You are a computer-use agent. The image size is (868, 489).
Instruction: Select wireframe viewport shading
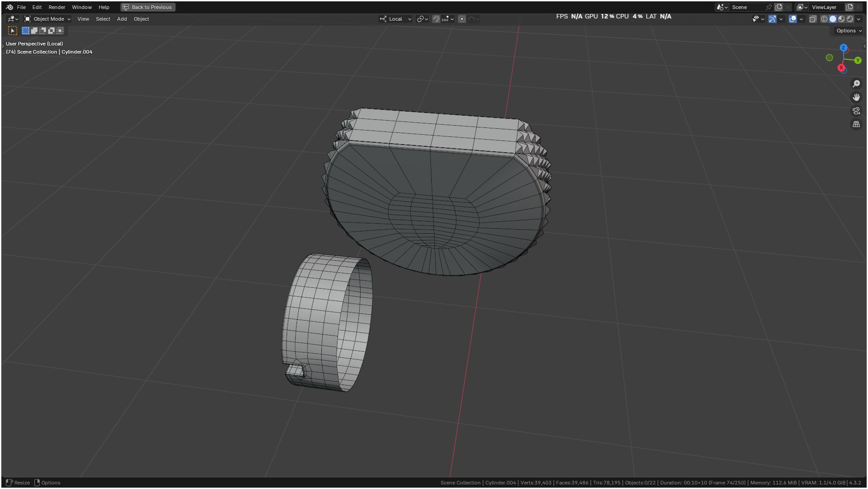824,19
